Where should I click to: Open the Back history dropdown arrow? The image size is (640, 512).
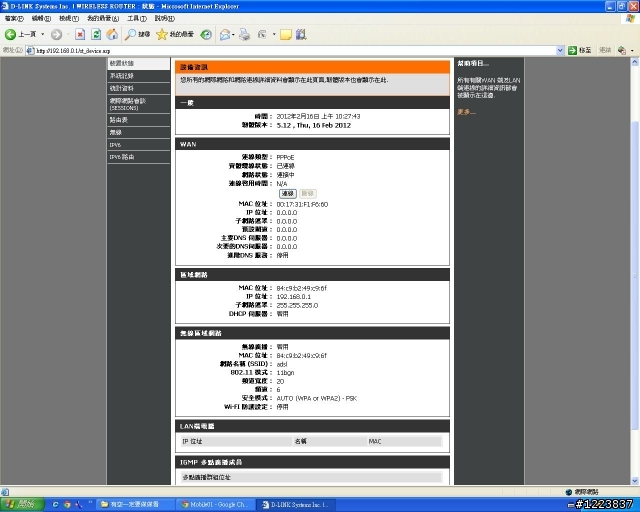[42, 35]
